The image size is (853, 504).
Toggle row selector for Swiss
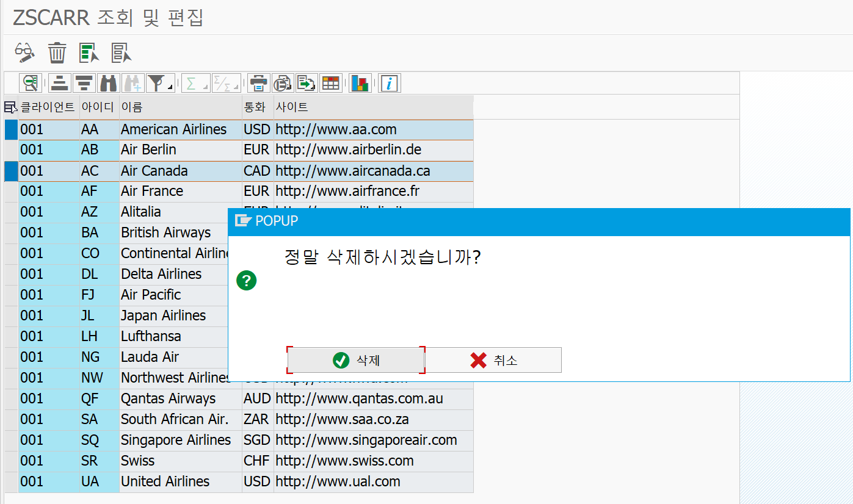(x=11, y=461)
